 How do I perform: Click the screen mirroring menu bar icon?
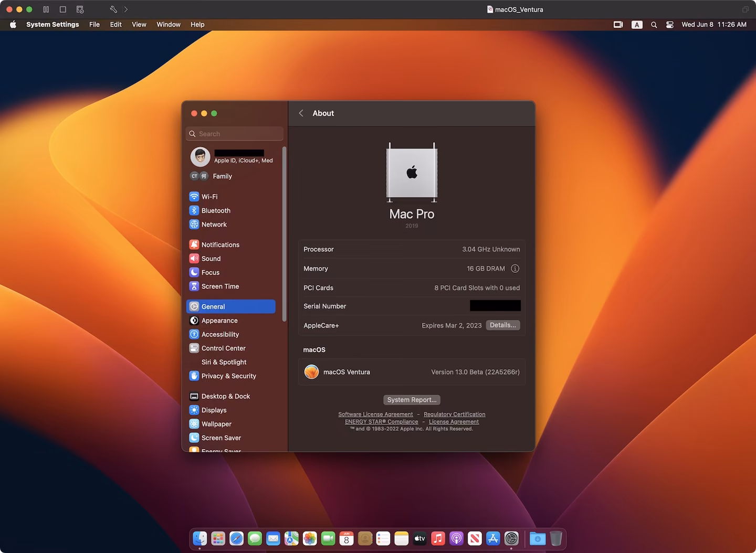tap(618, 25)
